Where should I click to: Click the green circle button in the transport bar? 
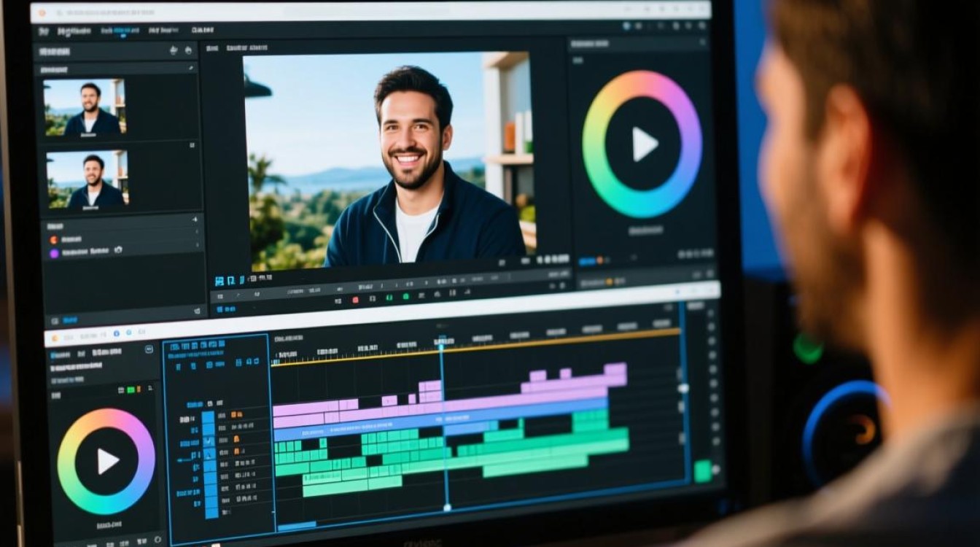[405, 297]
